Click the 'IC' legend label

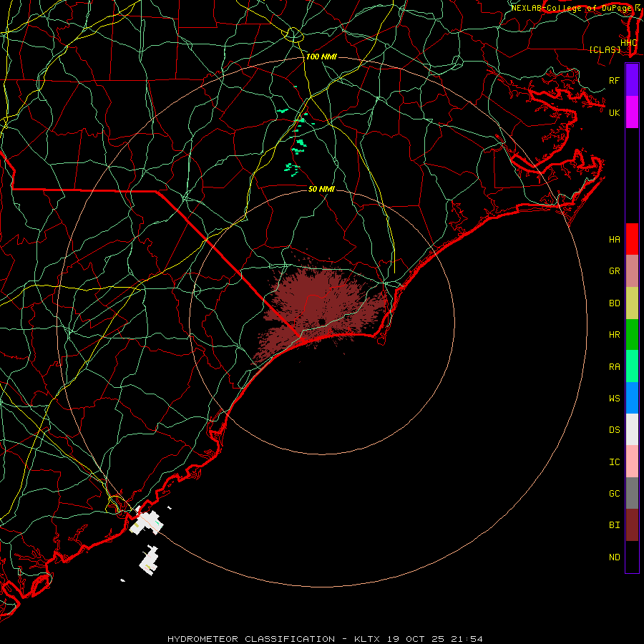point(614,462)
